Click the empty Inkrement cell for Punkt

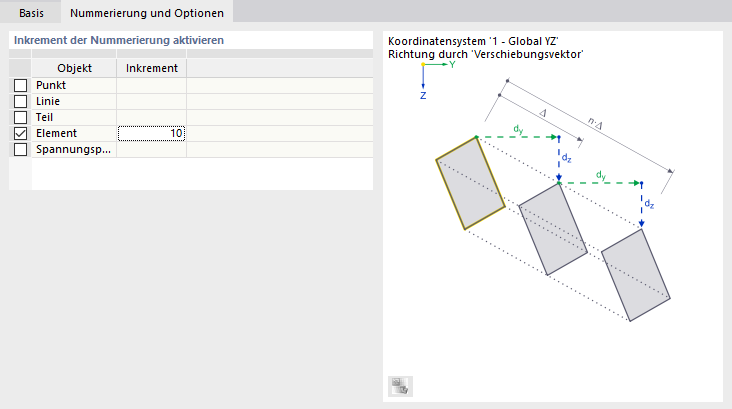click(x=151, y=86)
